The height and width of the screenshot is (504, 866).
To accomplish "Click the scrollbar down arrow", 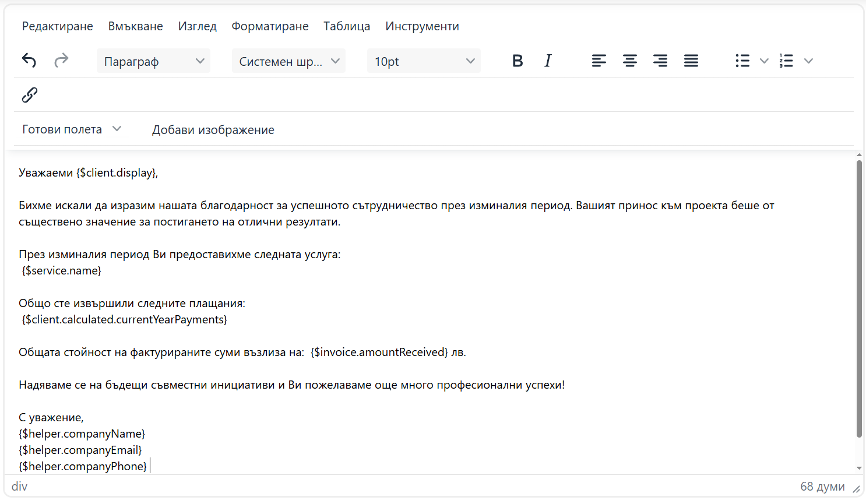I will 859,468.
